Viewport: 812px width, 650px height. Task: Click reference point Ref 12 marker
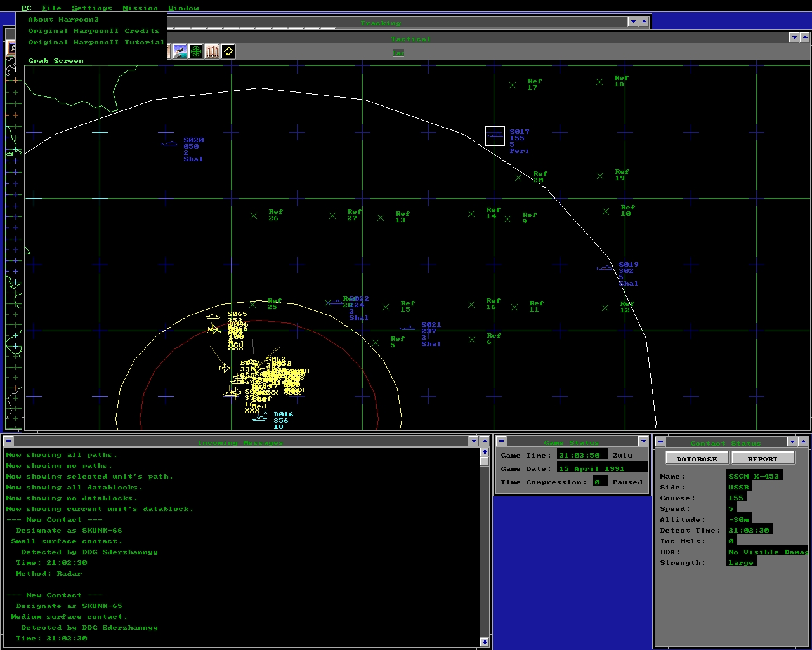(605, 308)
